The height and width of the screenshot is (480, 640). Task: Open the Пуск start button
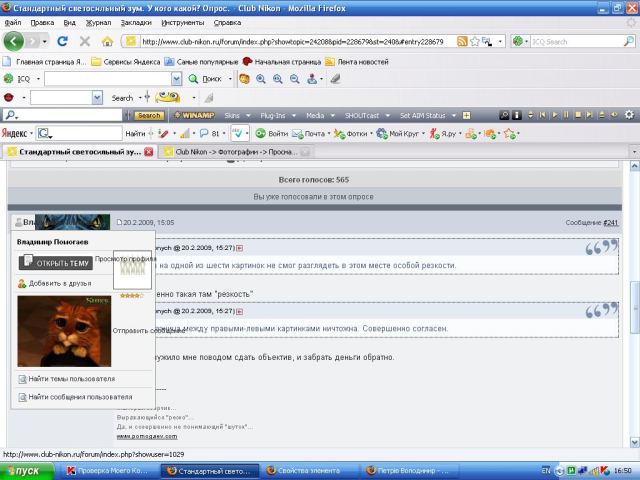27,471
